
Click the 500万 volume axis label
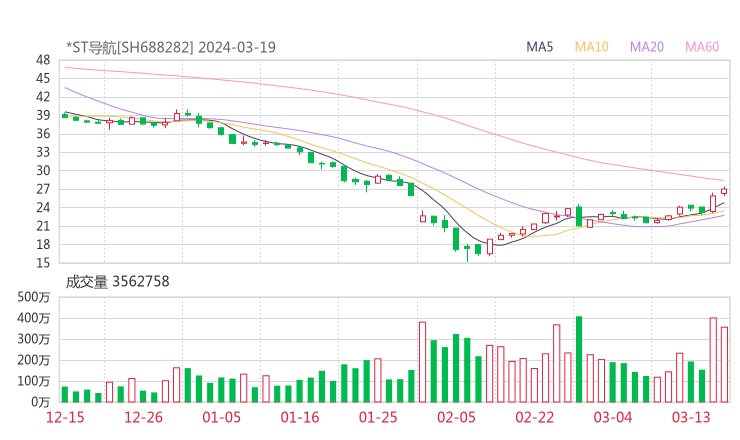point(34,297)
